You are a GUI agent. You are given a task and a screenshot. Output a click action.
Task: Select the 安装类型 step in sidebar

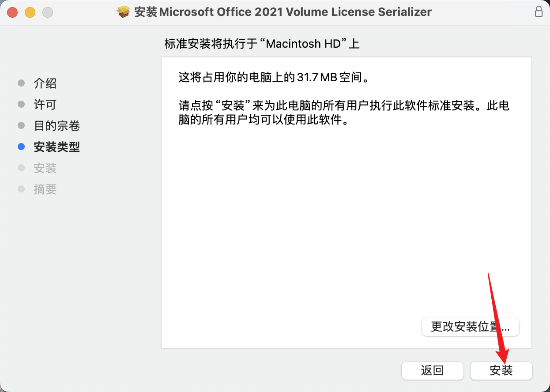[x=57, y=147]
